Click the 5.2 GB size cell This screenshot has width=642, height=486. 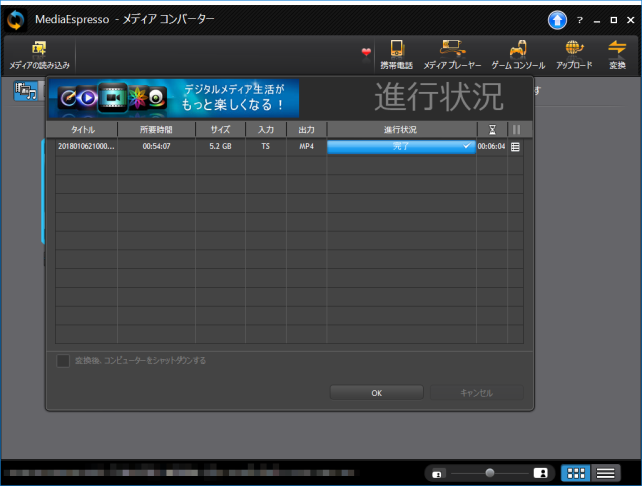[x=220, y=147]
